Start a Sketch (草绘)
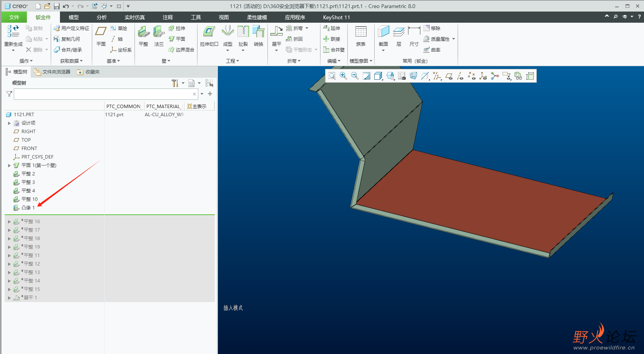The height and width of the screenshot is (354, 644). (x=119, y=28)
